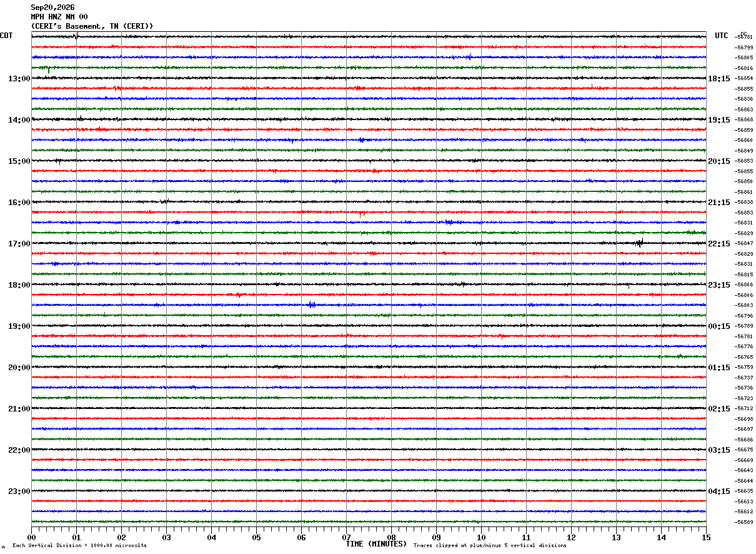Click the 04:15 UTC label
756x554 pixels.
click(719, 491)
